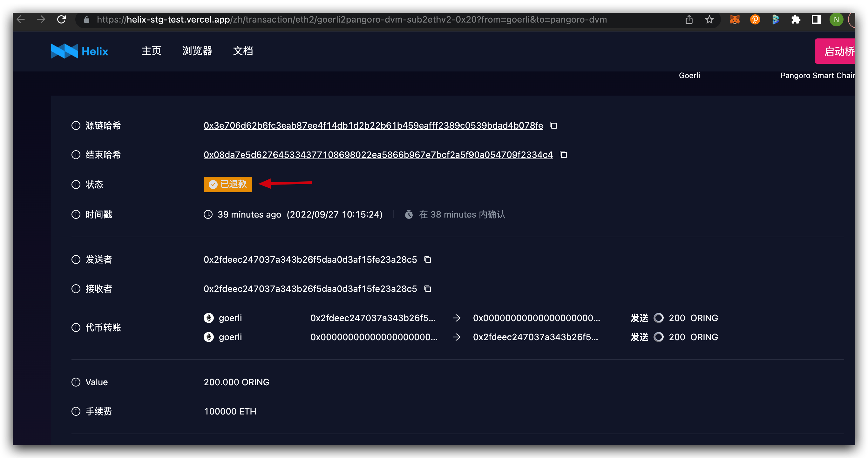Open the browser extensions puzzle icon
Viewport: 868px width, 458px height.
tap(796, 19)
